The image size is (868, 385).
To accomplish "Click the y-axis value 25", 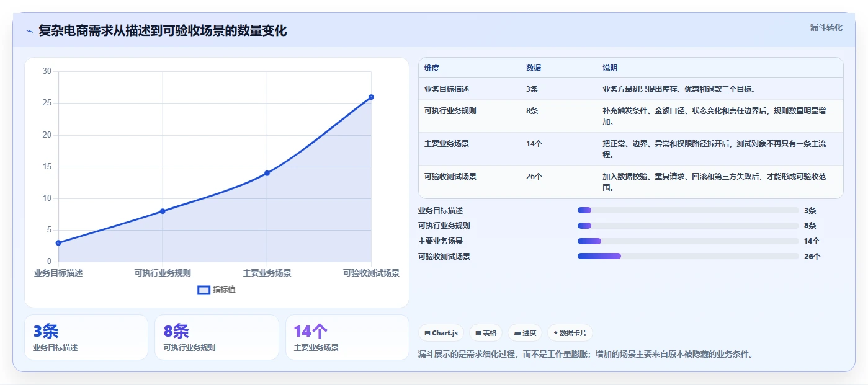I will tap(47, 103).
